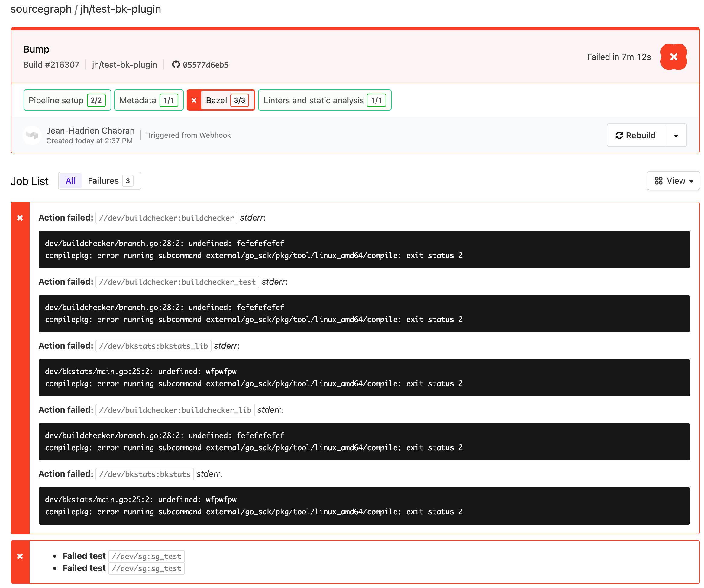Click the //dev/buildchecker:buildchecker_test target label
This screenshot has height=588, width=704.
pyautogui.click(x=177, y=282)
